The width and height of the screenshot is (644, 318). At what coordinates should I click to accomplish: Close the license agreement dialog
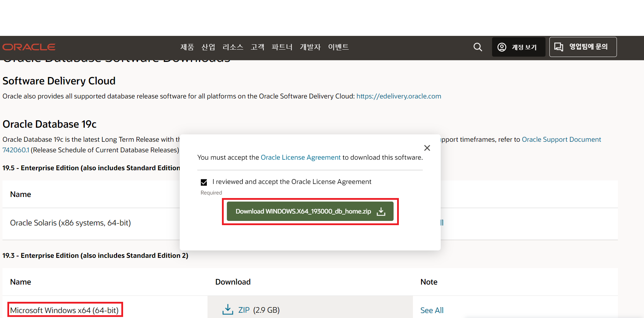point(427,148)
